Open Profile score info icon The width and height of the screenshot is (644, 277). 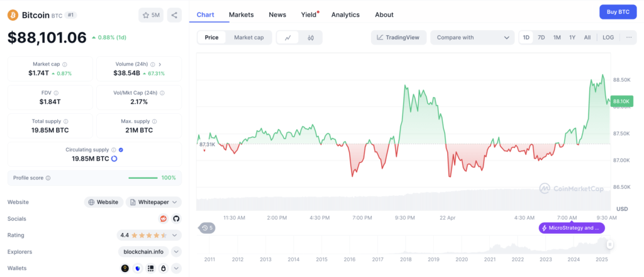tap(48, 178)
